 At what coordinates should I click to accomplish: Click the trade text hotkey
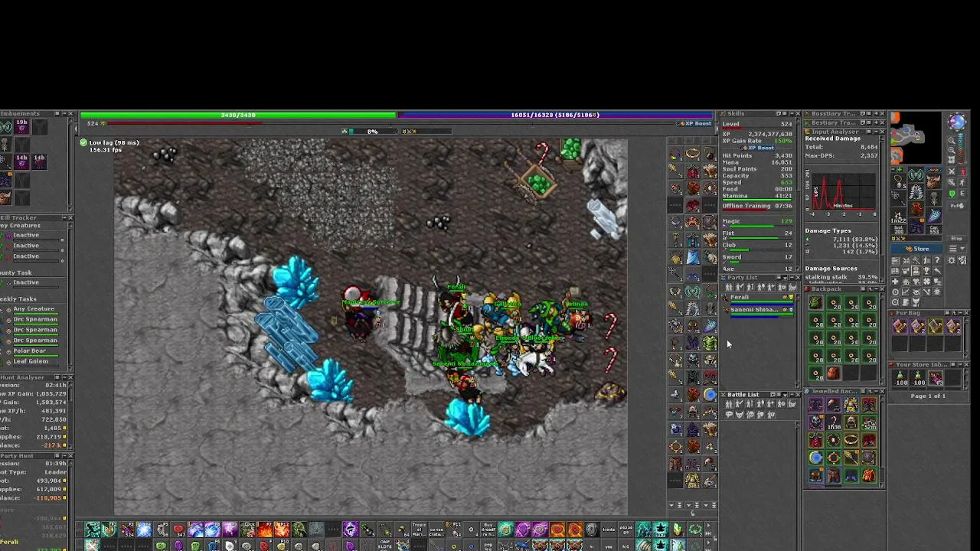608,530
